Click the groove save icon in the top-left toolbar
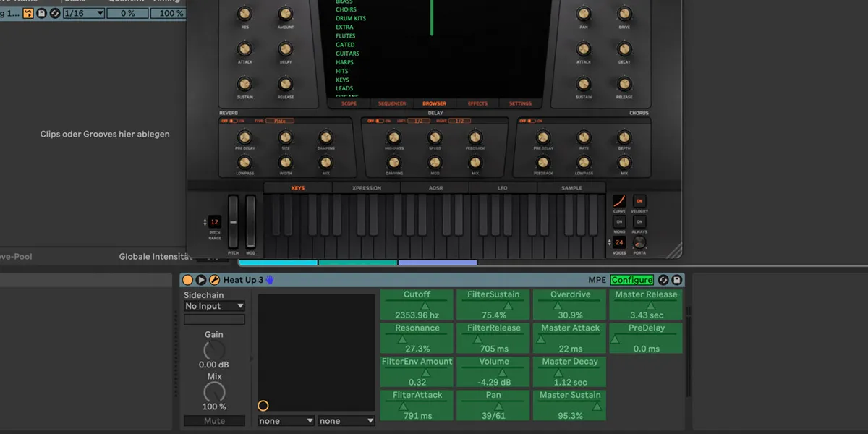Viewport: 868px width, 434px height. pos(41,13)
